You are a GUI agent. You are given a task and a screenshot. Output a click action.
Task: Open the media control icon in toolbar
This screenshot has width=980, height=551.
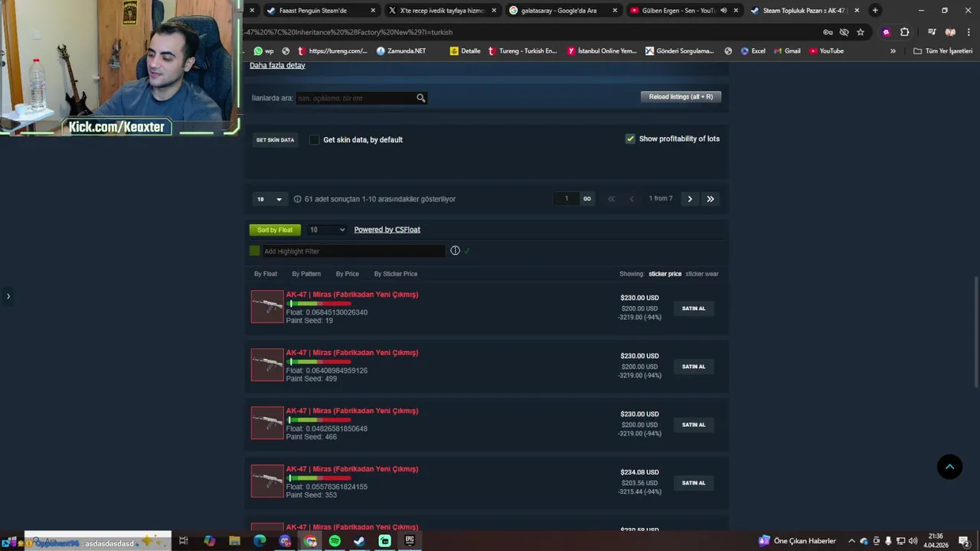931,32
